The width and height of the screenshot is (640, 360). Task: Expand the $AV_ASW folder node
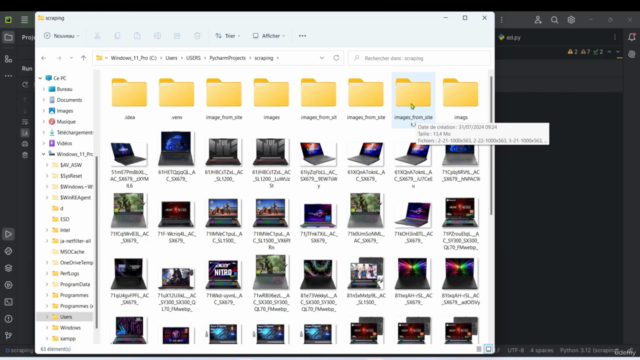point(47,165)
